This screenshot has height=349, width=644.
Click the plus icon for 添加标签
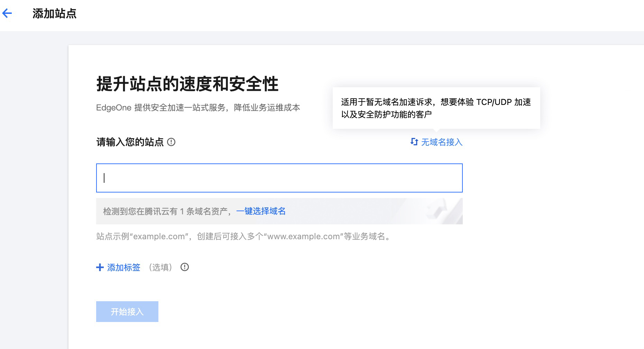100,267
